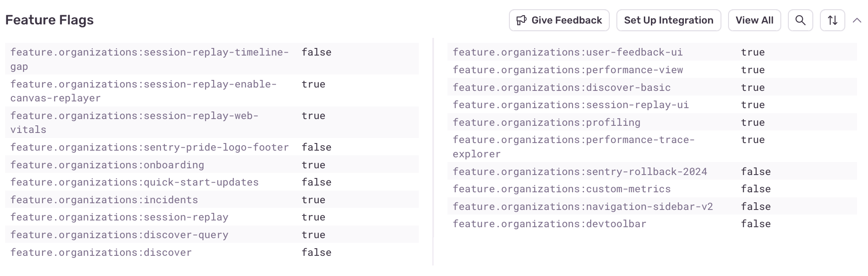Click the megaphone icon in Give Feedback
Screen dimensions: 868x276
[522, 20]
